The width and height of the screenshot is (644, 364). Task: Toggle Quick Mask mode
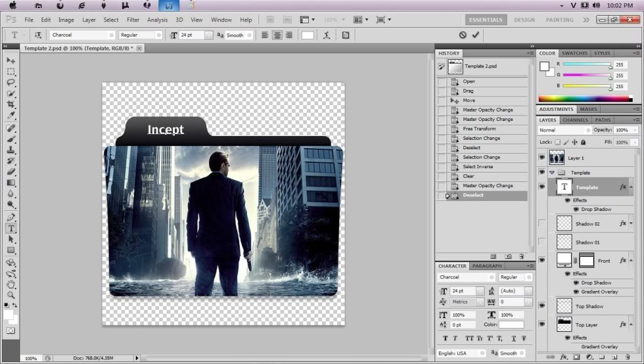point(11,330)
